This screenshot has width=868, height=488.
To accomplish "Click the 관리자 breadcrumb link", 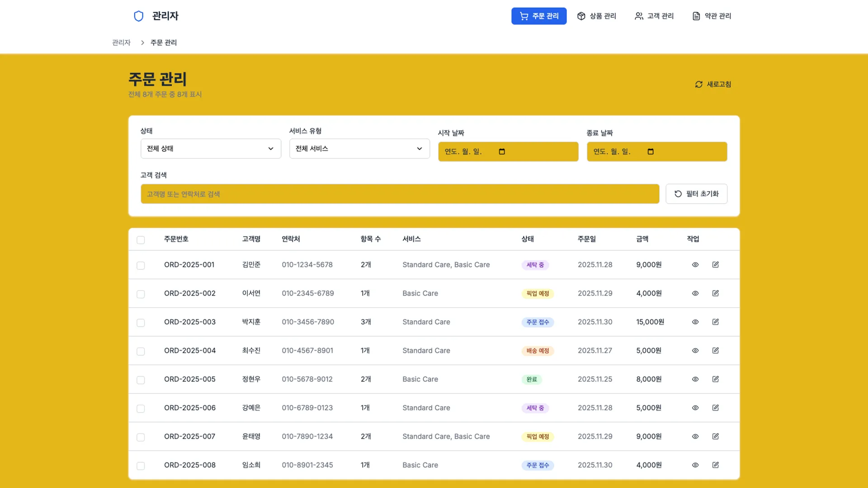I will pos(121,42).
